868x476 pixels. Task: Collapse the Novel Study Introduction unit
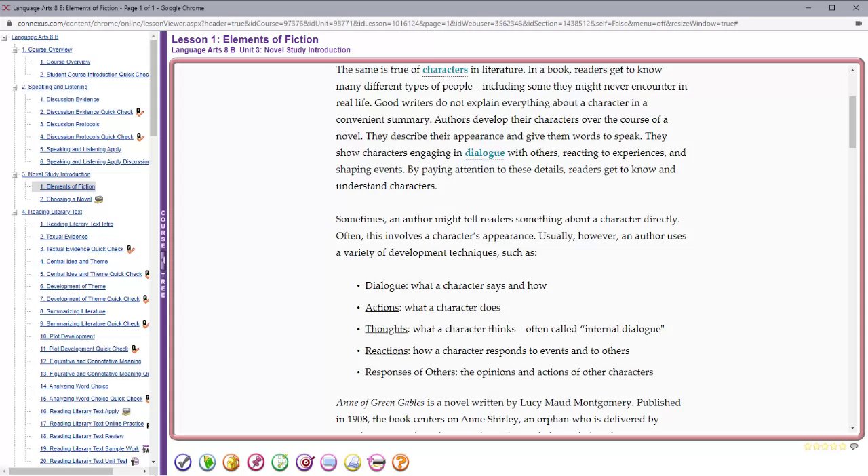15,174
